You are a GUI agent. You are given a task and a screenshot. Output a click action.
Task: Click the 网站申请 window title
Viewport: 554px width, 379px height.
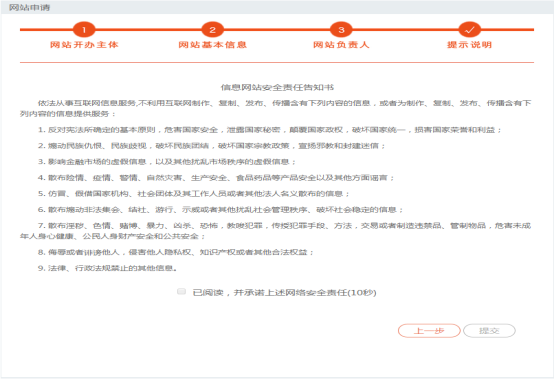point(29,7)
